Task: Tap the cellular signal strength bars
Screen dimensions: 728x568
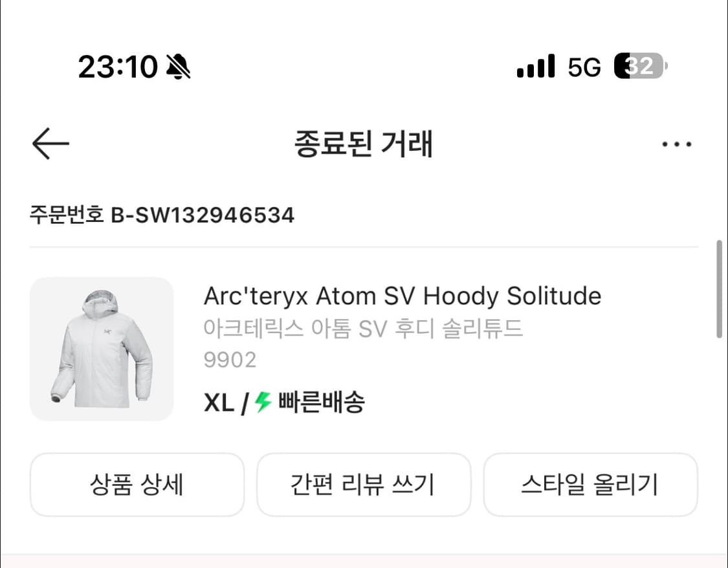Action: click(535, 65)
